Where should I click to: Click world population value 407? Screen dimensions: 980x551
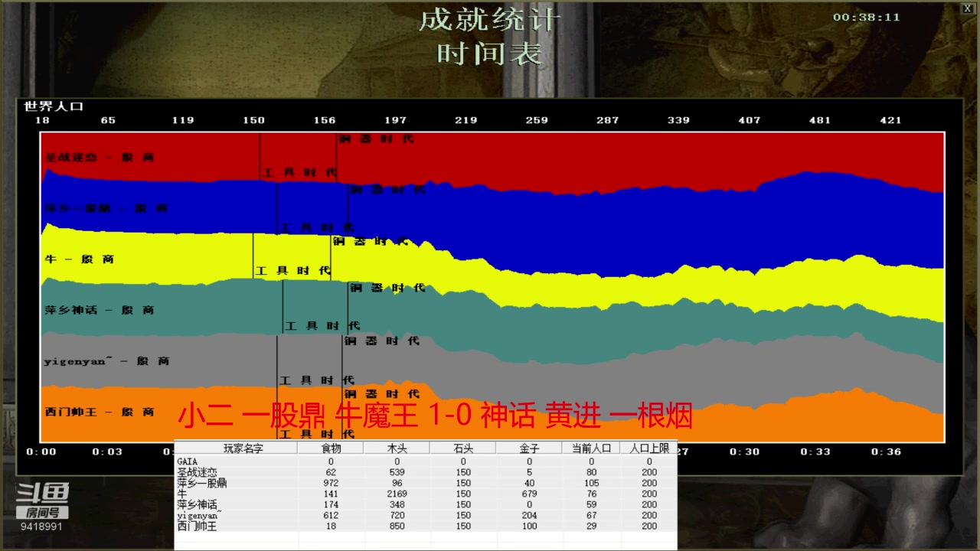click(750, 120)
